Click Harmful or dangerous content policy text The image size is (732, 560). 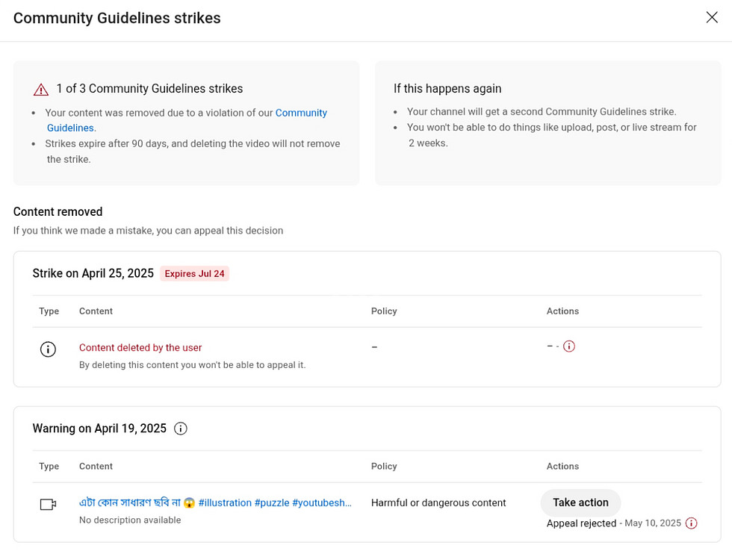click(x=438, y=503)
